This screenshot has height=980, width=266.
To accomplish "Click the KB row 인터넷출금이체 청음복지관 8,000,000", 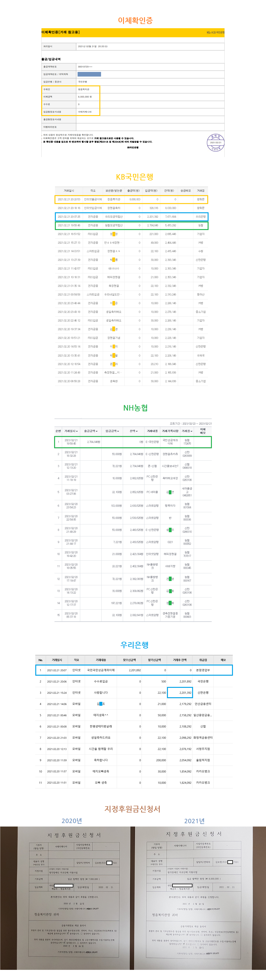I will click(x=131, y=199).
